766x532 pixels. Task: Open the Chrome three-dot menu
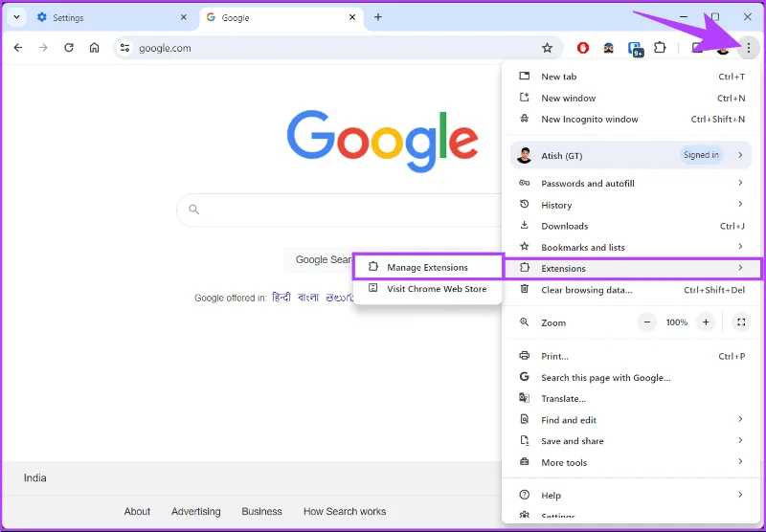(x=749, y=48)
